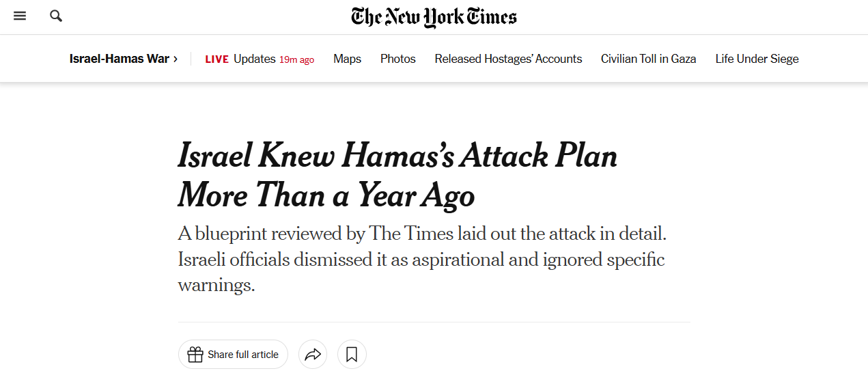Viewport: 868px width, 371px height.
Task: Open the hamburger sections menu
Action: click(20, 16)
